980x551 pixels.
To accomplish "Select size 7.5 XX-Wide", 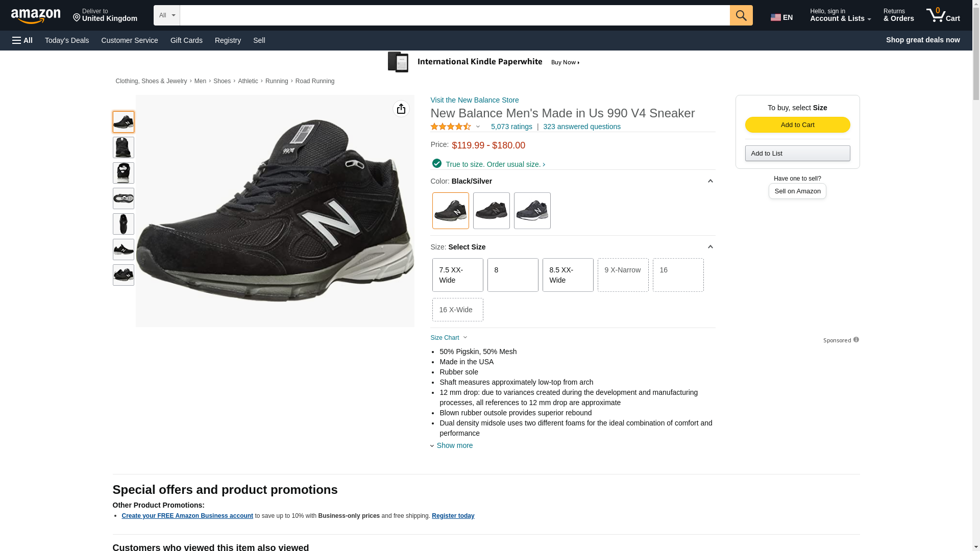I will click(x=457, y=275).
